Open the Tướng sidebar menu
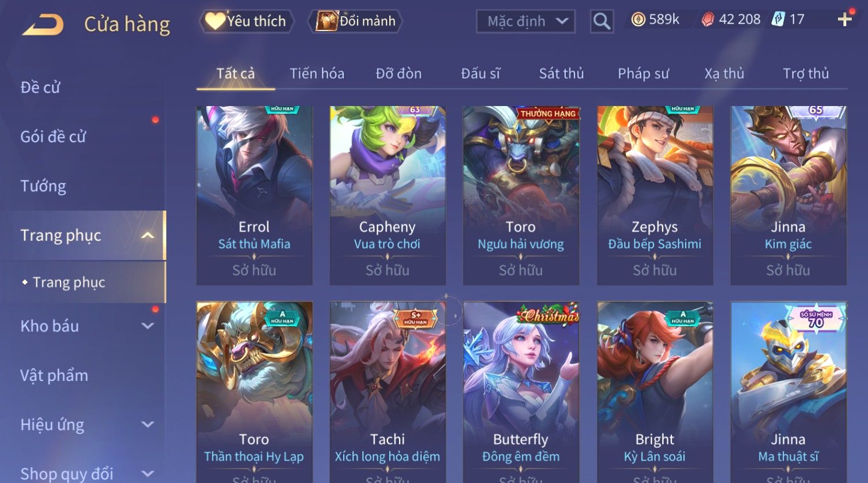This screenshot has width=868, height=483. pyautogui.click(x=43, y=186)
